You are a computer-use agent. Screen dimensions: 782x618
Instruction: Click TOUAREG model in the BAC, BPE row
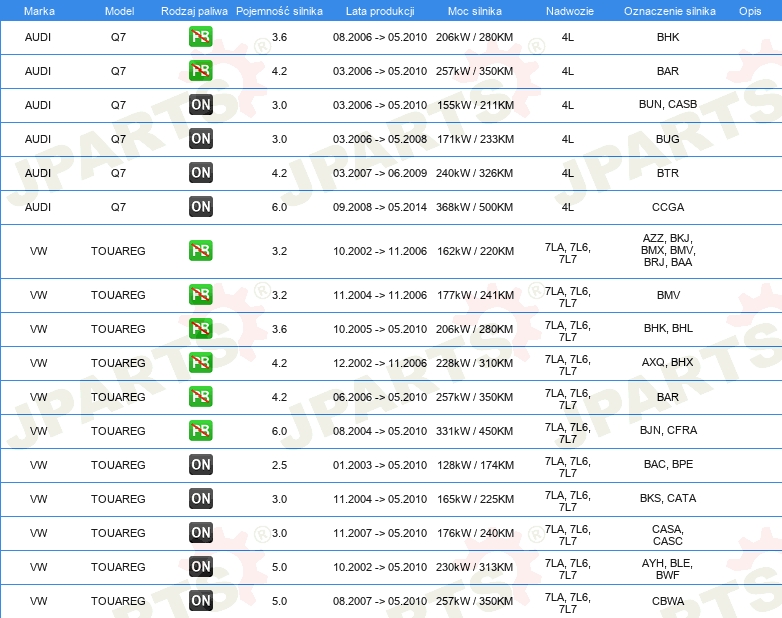118,465
